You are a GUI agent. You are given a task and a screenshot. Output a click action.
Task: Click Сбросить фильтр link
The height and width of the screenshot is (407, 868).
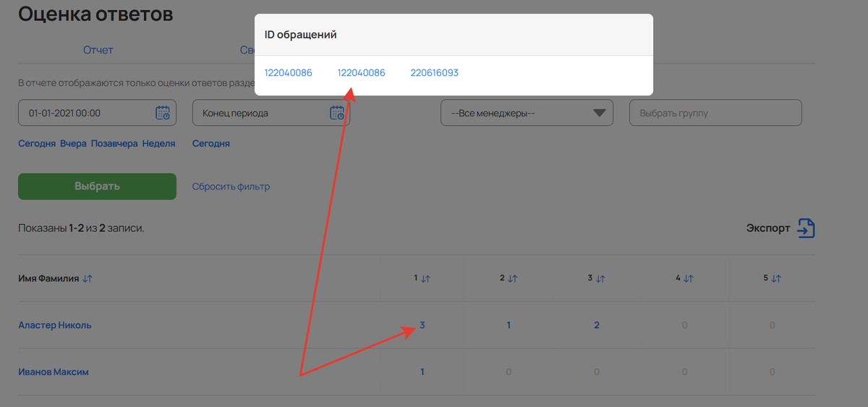pyautogui.click(x=231, y=187)
